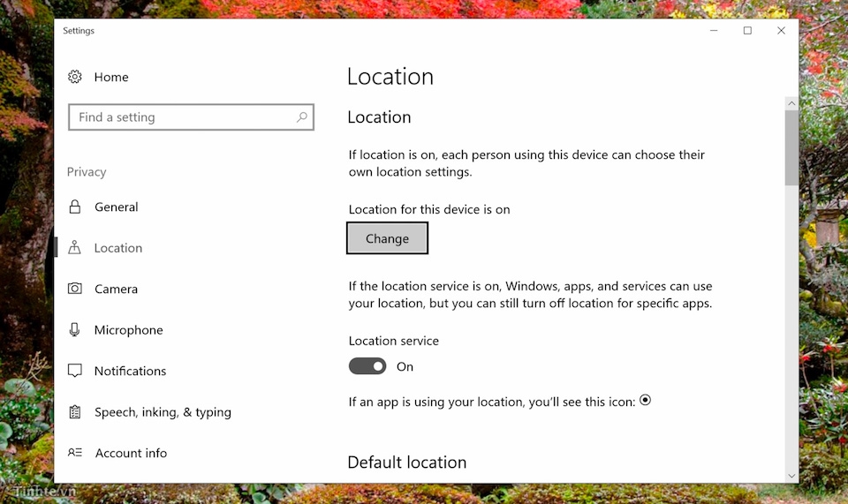
Task: Click the 'Default location' heading
Action: (x=406, y=463)
